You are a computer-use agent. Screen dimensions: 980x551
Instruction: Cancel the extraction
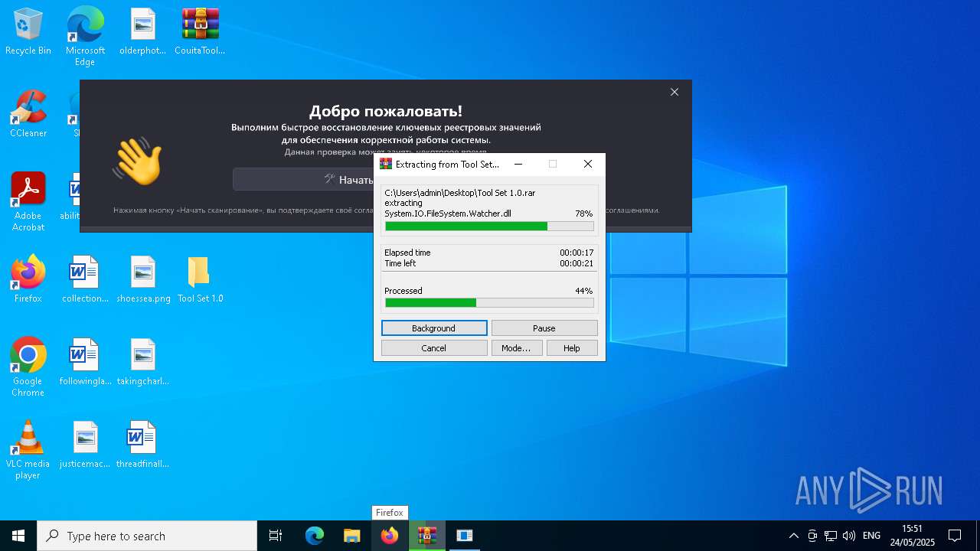coord(434,348)
